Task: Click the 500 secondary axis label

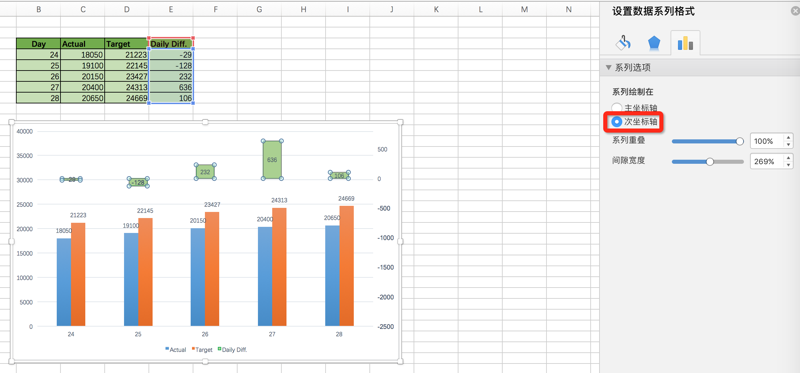Action: click(382, 150)
